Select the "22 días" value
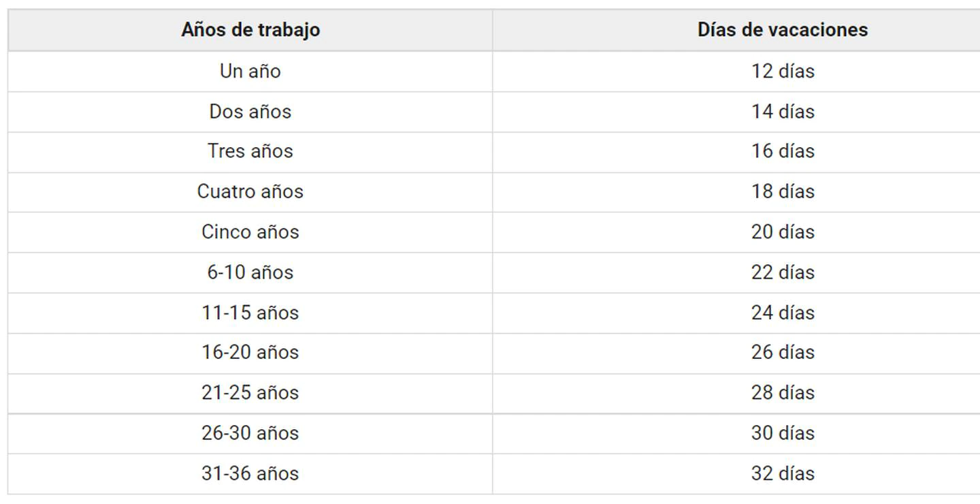Screen dimensions: 980x504 point(782,272)
